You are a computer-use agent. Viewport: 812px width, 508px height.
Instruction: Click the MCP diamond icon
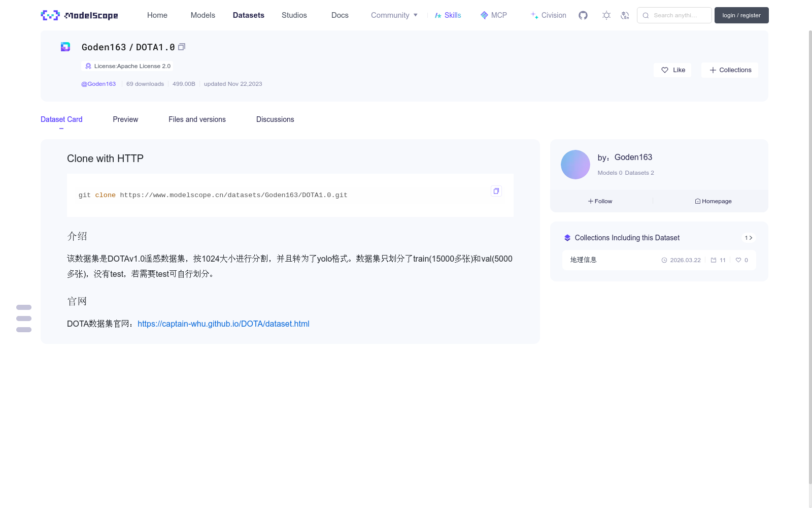point(484,15)
